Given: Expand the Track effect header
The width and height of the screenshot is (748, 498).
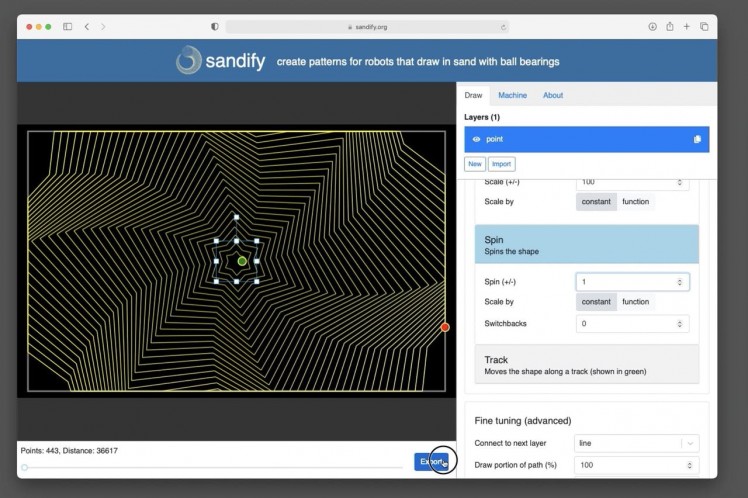Looking at the screenshot, I should [587, 365].
